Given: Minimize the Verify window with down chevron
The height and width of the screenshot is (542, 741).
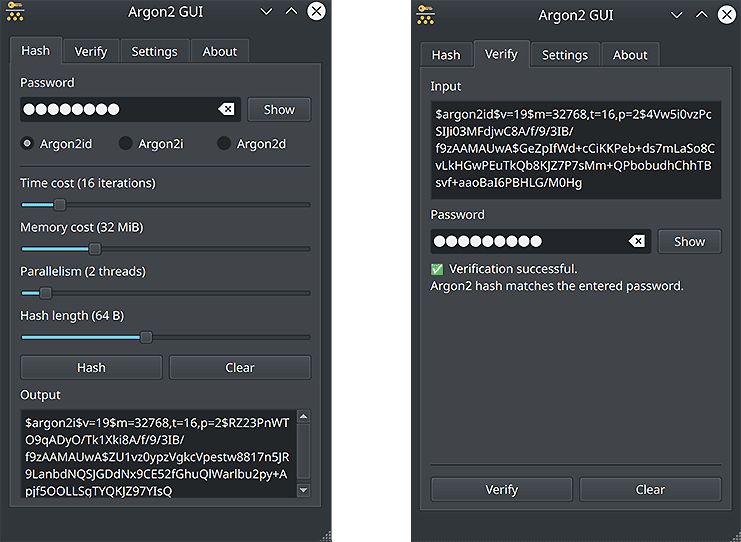Looking at the screenshot, I should coord(677,15).
